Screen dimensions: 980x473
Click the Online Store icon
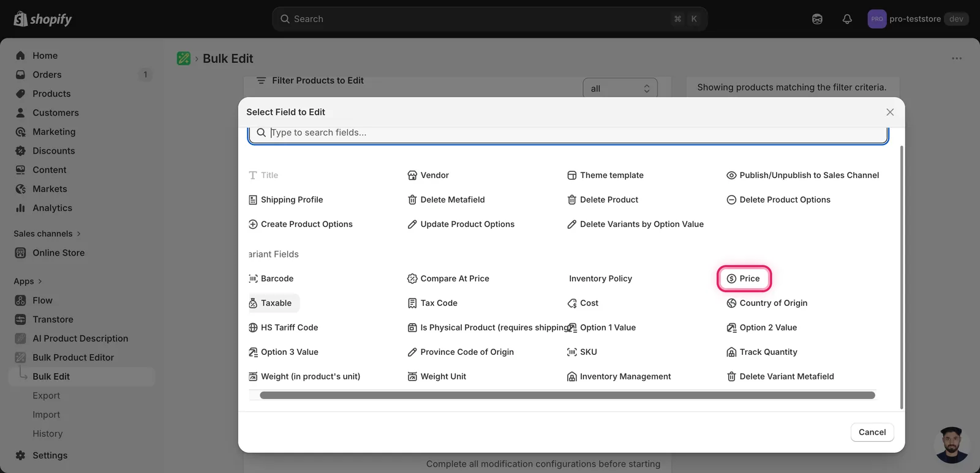tap(20, 253)
